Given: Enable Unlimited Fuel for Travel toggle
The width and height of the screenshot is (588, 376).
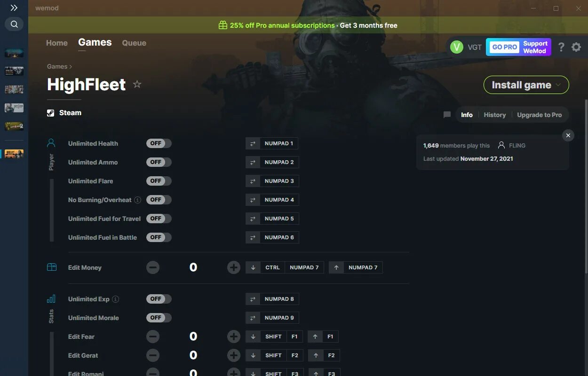Looking at the screenshot, I should tap(159, 219).
